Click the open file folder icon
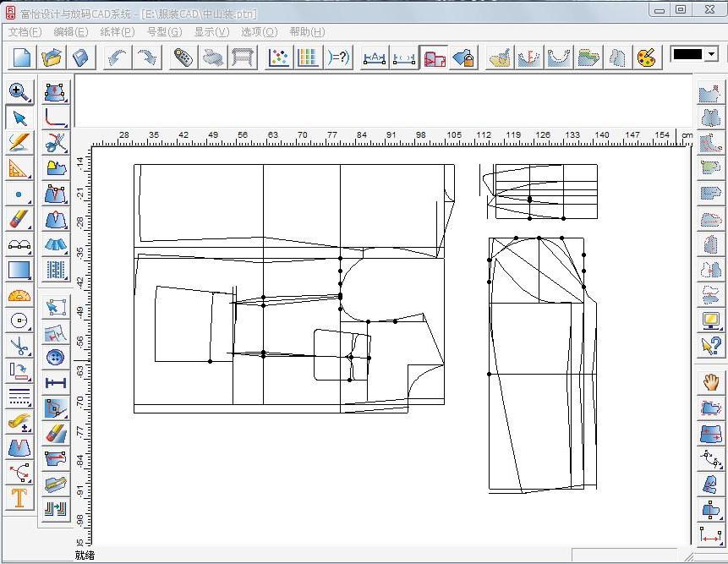This screenshot has height=564, width=728. click(52, 57)
